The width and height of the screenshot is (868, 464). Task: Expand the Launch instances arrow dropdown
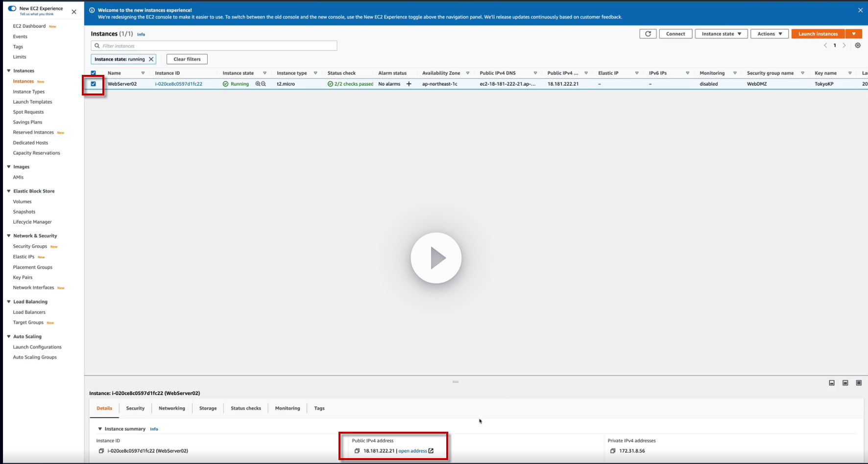[854, 34]
